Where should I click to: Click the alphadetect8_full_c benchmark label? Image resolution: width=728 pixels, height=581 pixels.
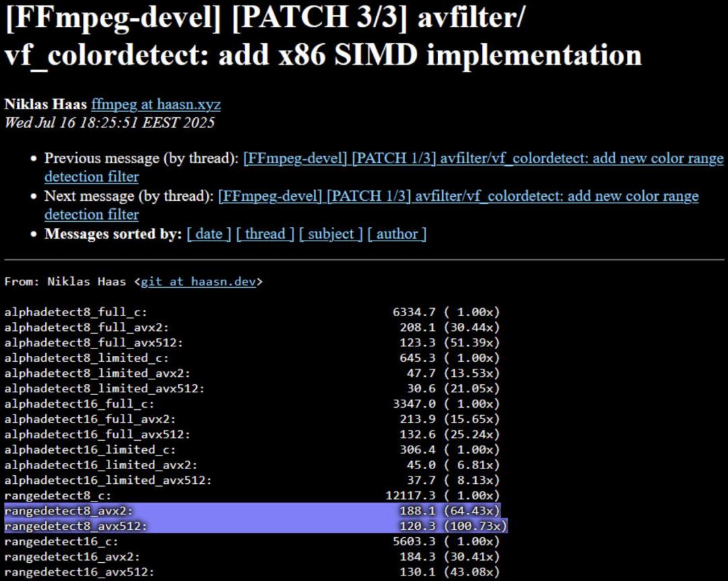tap(75, 312)
